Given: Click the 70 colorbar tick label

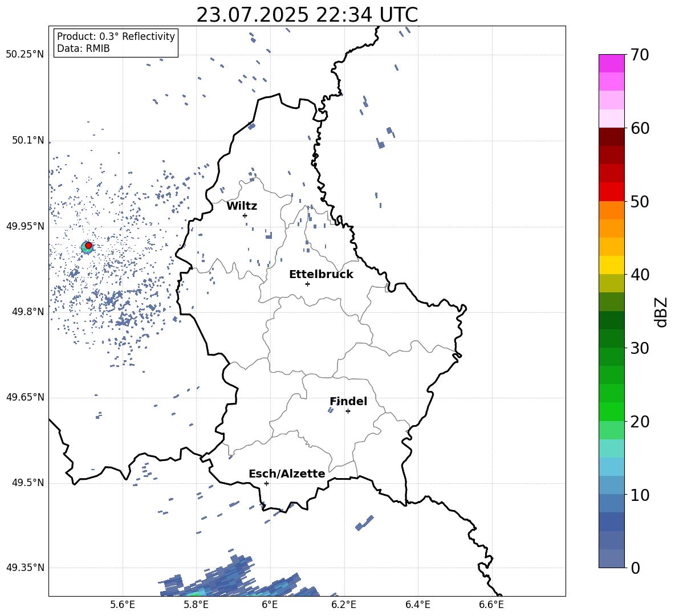Looking at the screenshot, I should (640, 55).
